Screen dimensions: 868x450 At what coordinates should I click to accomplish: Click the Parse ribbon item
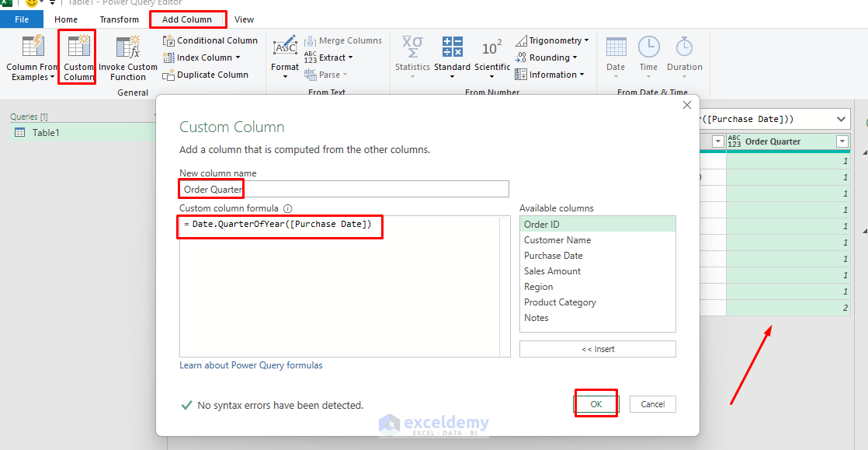click(x=325, y=75)
